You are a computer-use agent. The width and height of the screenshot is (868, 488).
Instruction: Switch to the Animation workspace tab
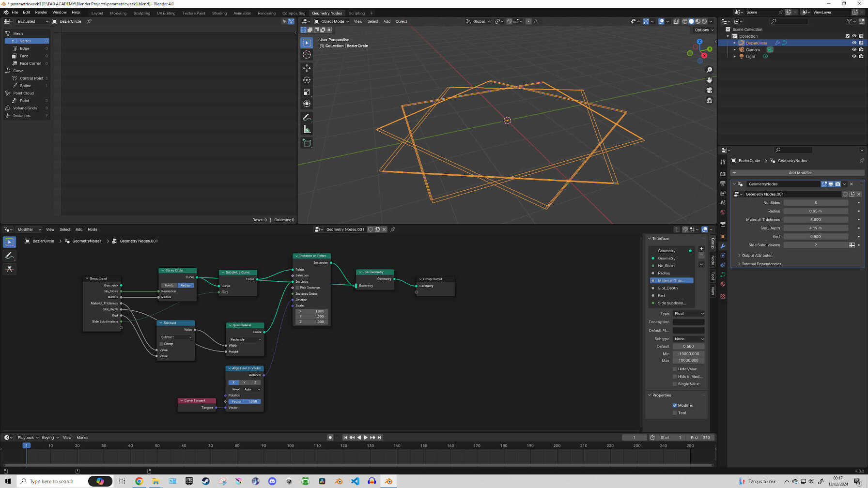242,14
